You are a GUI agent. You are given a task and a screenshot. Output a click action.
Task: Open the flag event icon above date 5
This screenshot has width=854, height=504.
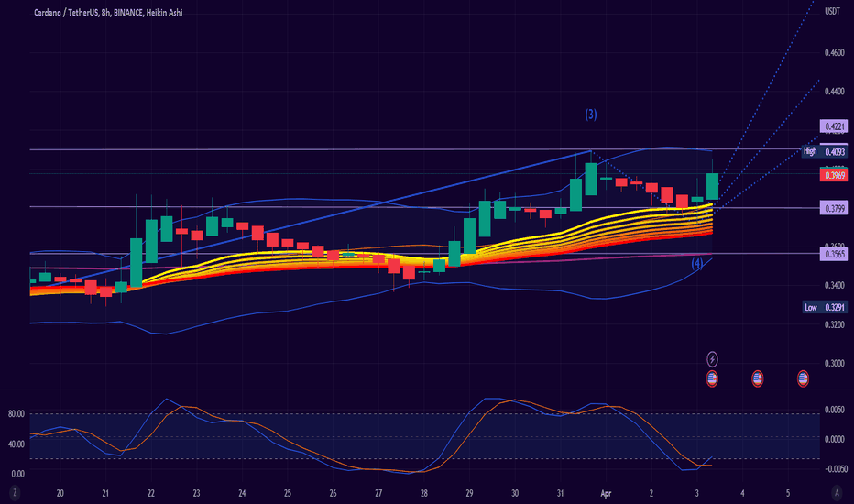pos(803,378)
